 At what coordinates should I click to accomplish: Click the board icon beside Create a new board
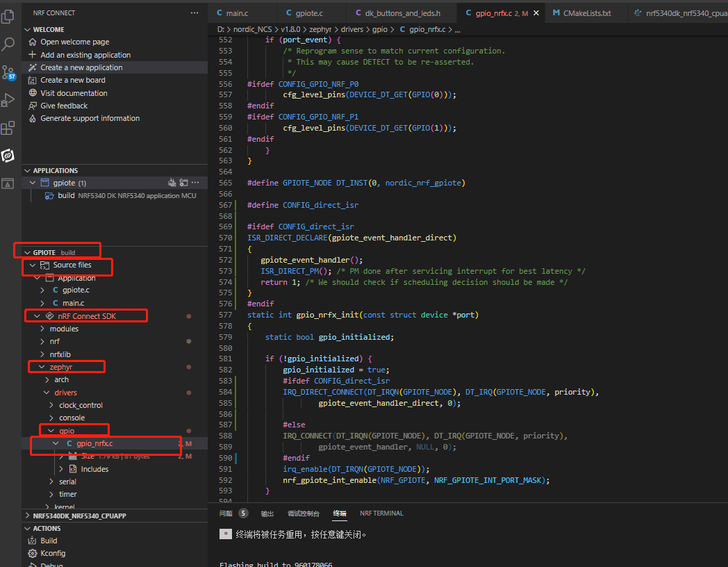tap(33, 81)
